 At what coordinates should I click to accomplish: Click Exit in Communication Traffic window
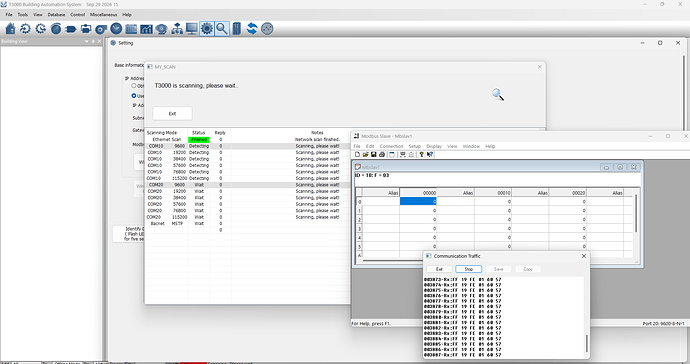click(x=439, y=269)
